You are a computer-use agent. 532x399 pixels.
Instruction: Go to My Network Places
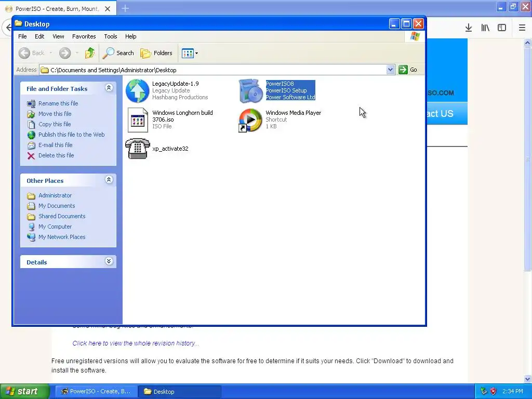62,237
